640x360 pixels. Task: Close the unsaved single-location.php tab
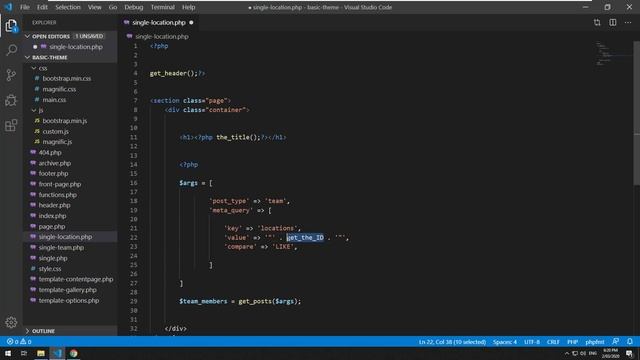click(x=191, y=22)
